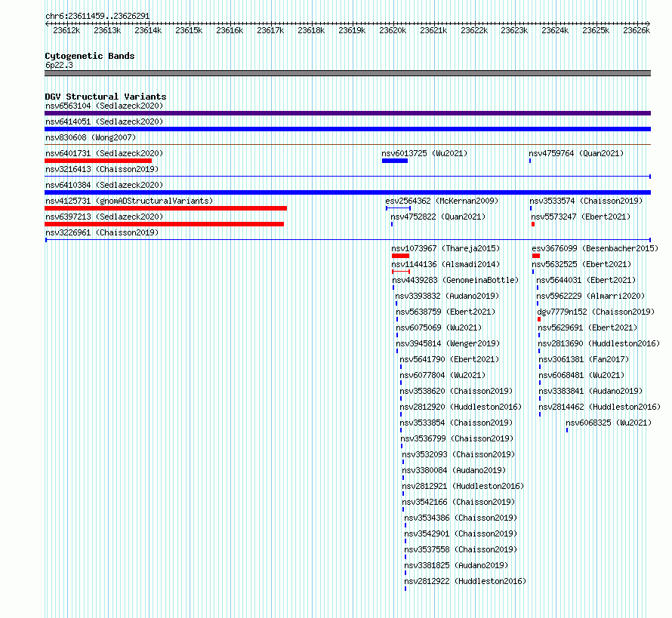Open nsv1144136 (Alsmadi2014) variant
The width and height of the screenshot is (672, 618).
click(445, 264)
